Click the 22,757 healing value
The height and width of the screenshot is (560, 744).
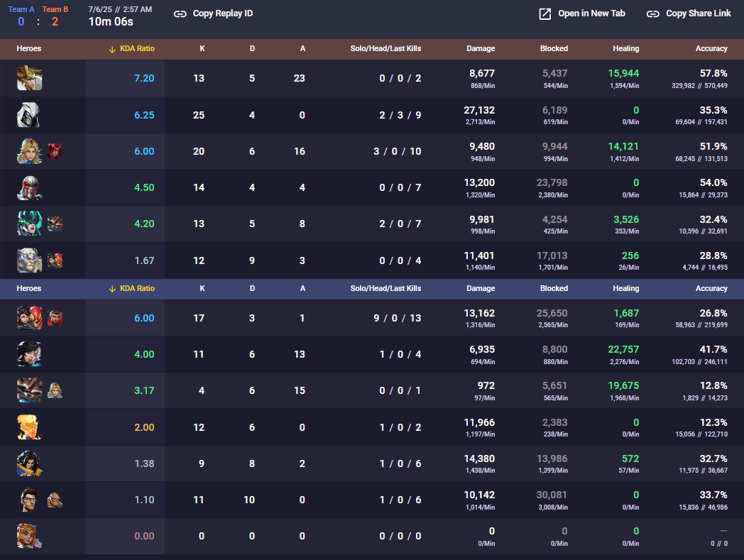[623, 349]
